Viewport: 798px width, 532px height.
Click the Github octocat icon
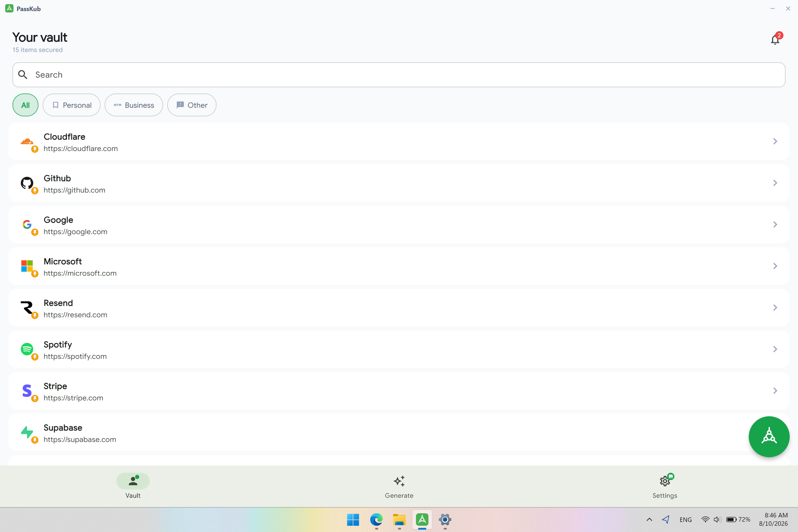point(27,183)
